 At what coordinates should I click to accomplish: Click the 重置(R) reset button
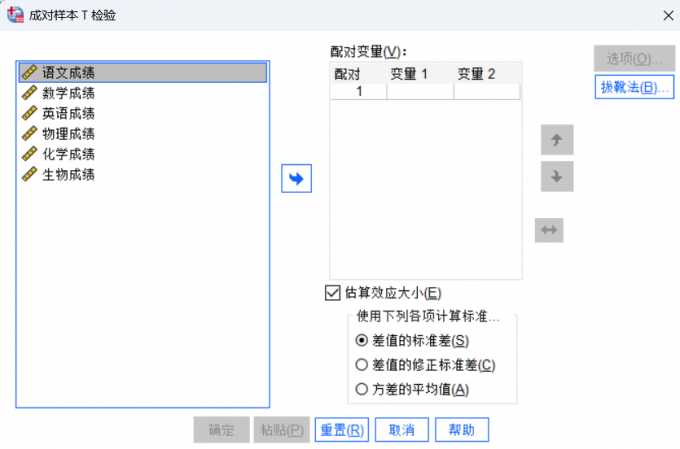click(342, 430)
